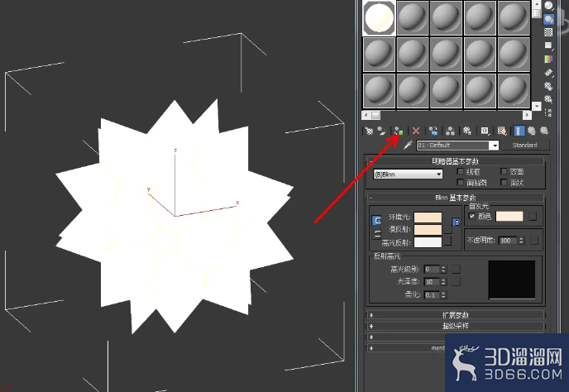Open the 01 - Default material name dropdown arrow

tap(495, 146)
